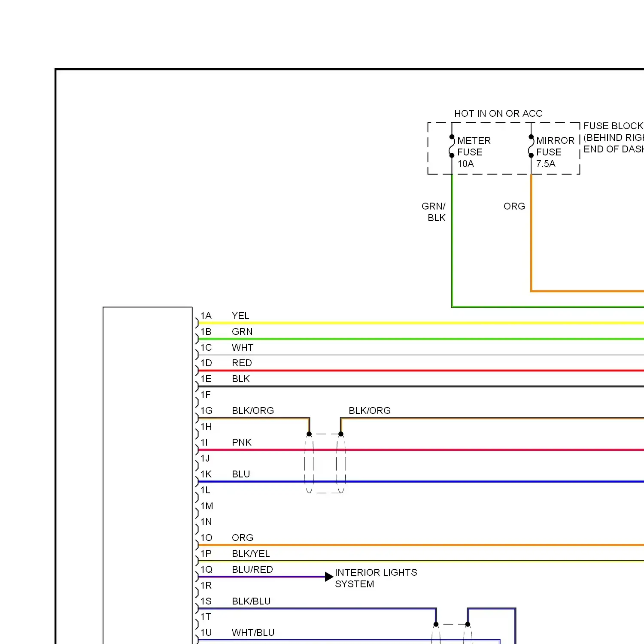Select connector pin 1I label
Image resolution: width=644 pixels, height=644 pixels.
pos(204,443)
